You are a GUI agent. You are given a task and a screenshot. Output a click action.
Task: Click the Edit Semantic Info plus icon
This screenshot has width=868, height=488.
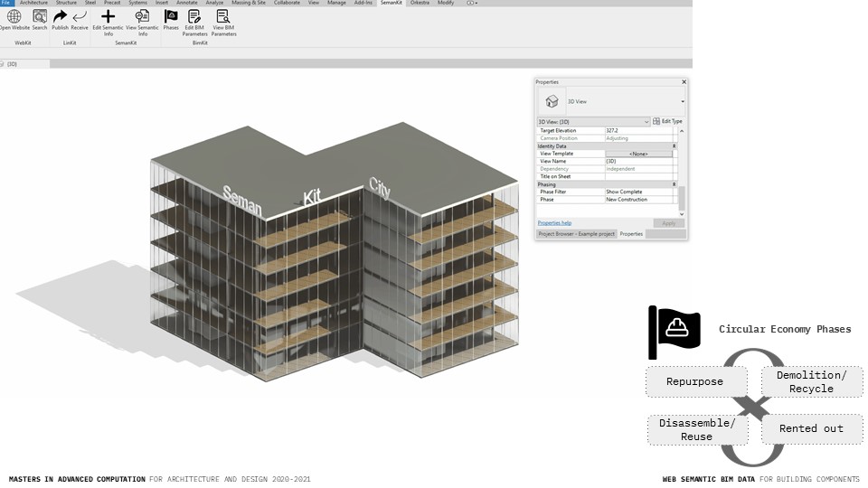108,17
